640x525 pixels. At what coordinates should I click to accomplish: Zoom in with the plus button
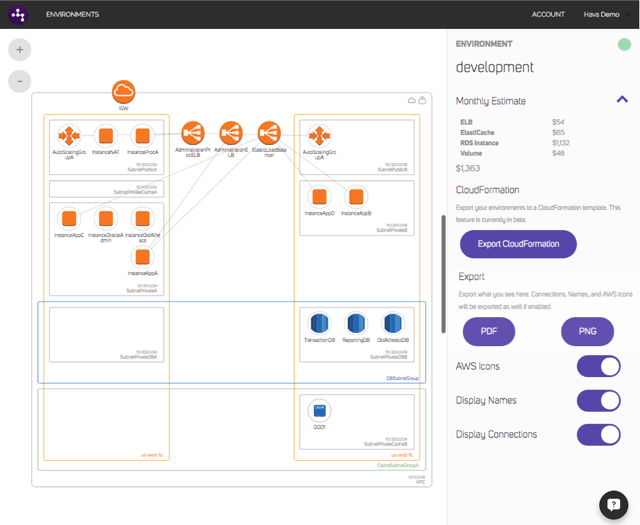point(19,49)
